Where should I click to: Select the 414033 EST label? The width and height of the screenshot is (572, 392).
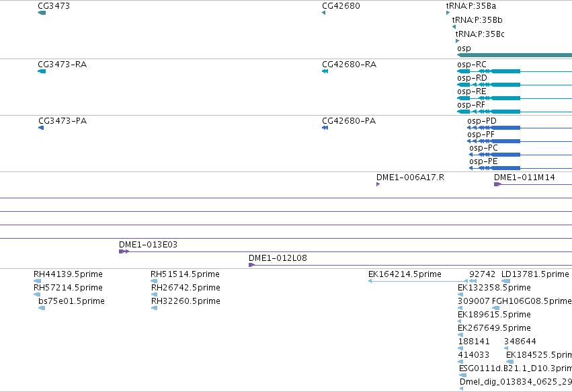473,355
